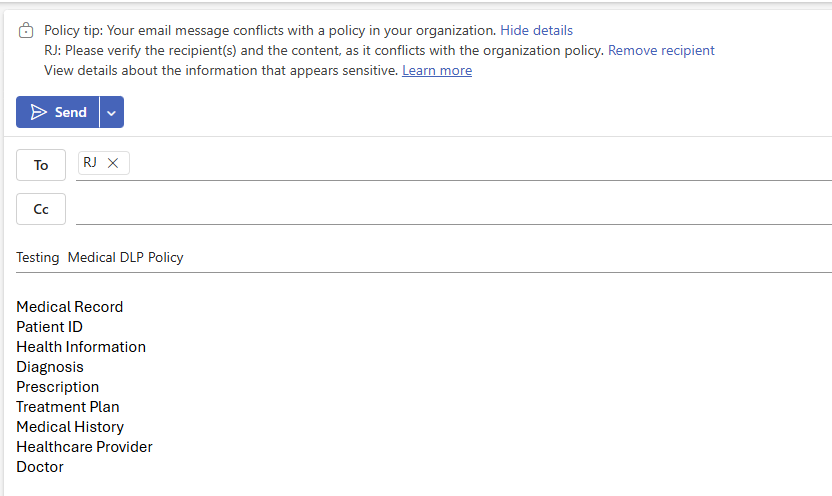This screenshot has width=832, height=496.
Task: Open the Send options dropdown arrow
Action: (x=111, y=112)
